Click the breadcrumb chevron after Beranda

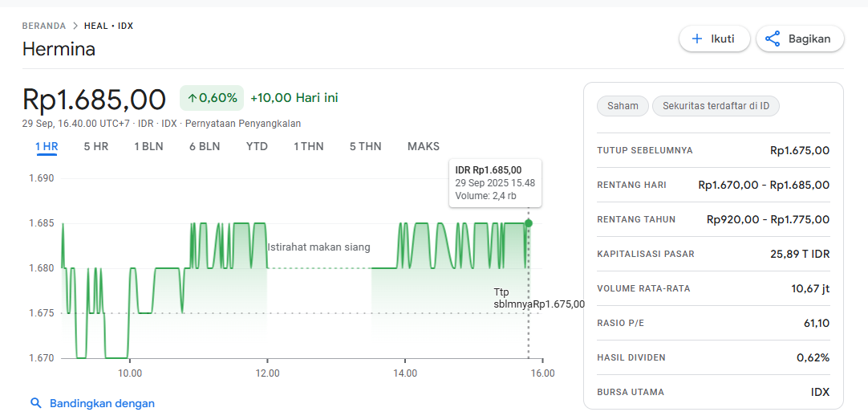[x=75, y=26]
